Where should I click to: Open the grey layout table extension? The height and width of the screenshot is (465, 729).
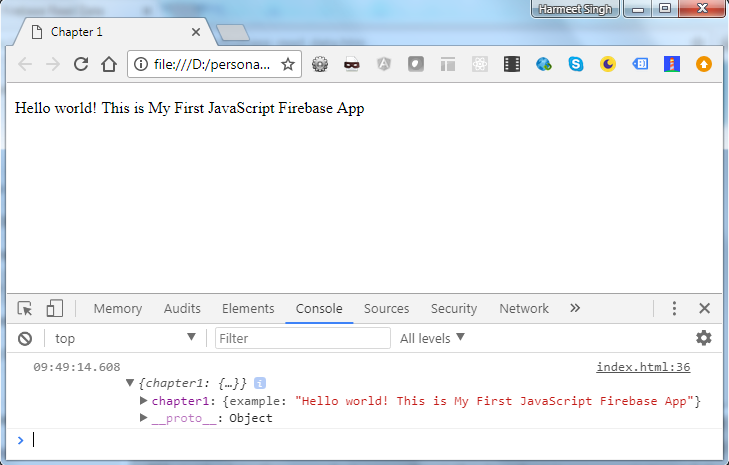[448, 64]
